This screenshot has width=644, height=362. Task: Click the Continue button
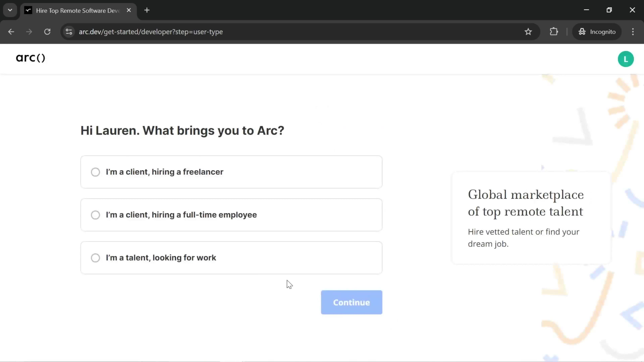352,302
